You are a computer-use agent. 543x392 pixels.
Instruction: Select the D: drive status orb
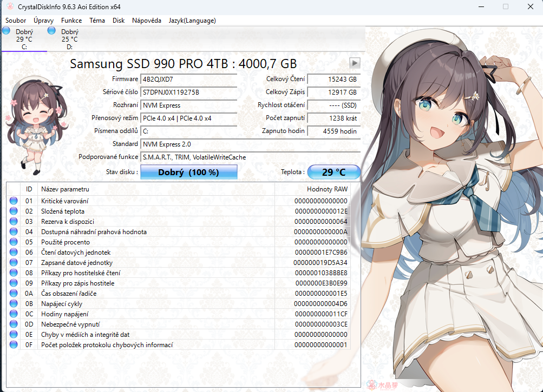click(52, 31)
